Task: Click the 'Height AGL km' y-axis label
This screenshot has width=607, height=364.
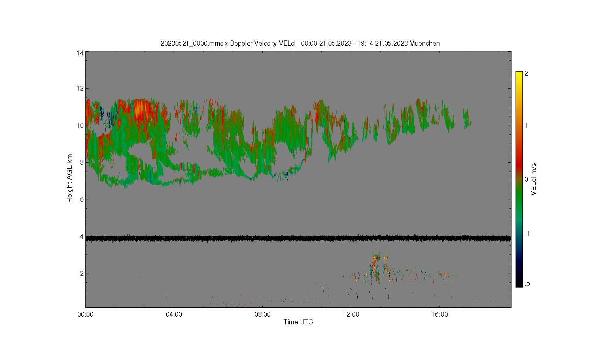Action: (70, 178)
